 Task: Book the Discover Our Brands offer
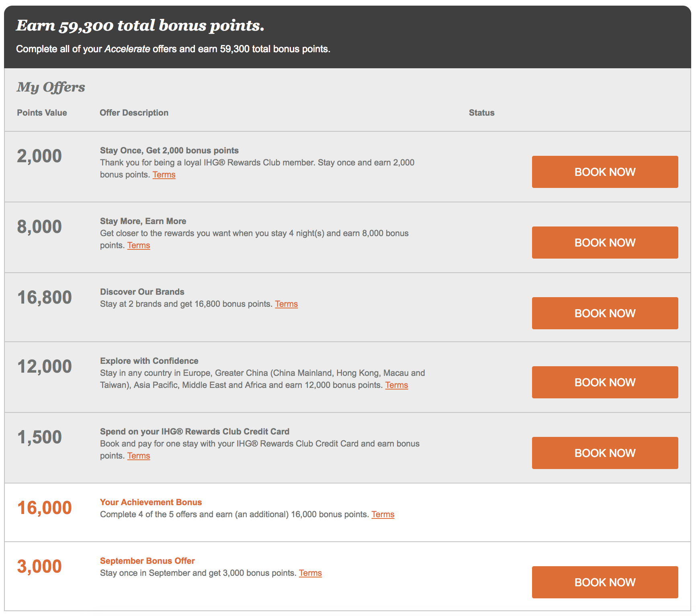click(x=605, y=313)
